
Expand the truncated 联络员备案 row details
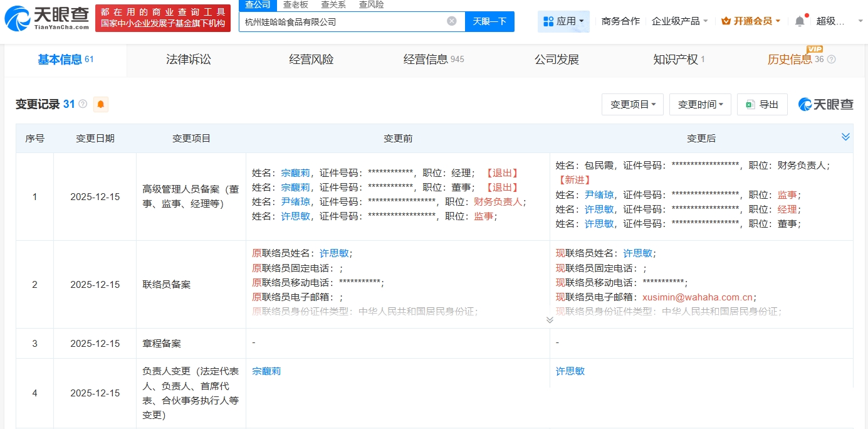pos(550,320)
